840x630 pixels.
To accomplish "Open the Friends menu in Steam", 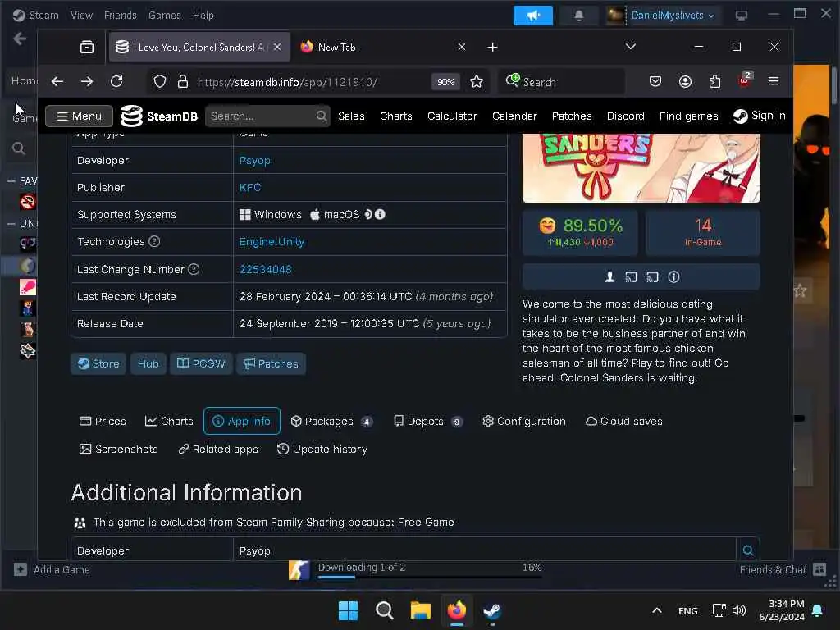I will (x=120, y=15).
